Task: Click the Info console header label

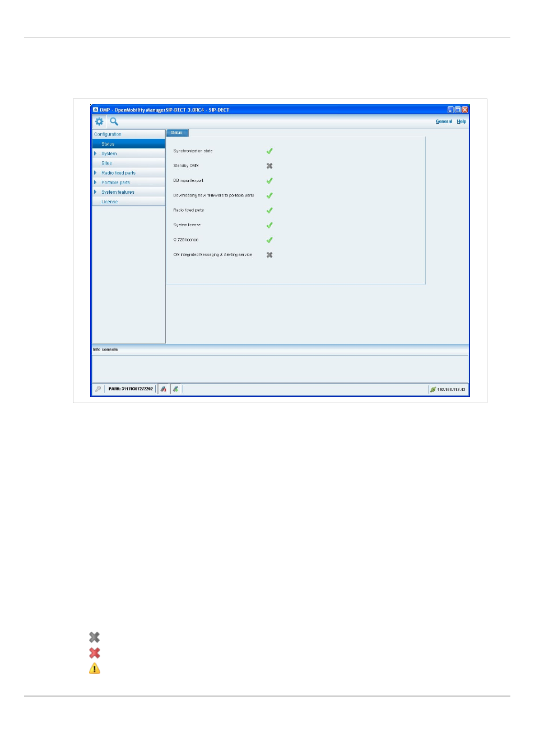Action: point(105,349)
